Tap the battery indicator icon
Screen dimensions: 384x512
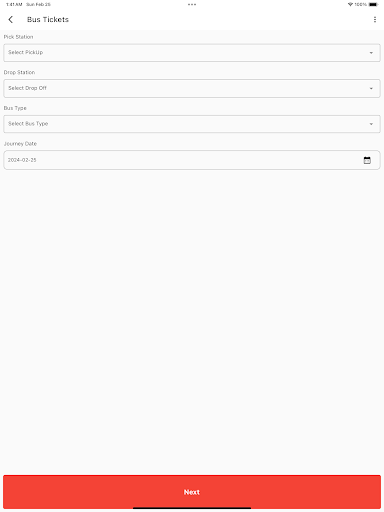[374, 4]
